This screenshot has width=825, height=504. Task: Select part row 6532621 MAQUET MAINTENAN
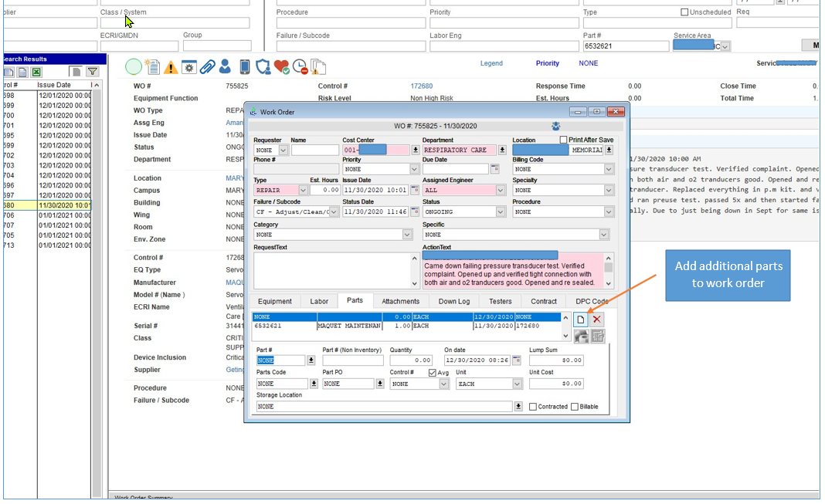pyautogui.click(x=407, y=326)
